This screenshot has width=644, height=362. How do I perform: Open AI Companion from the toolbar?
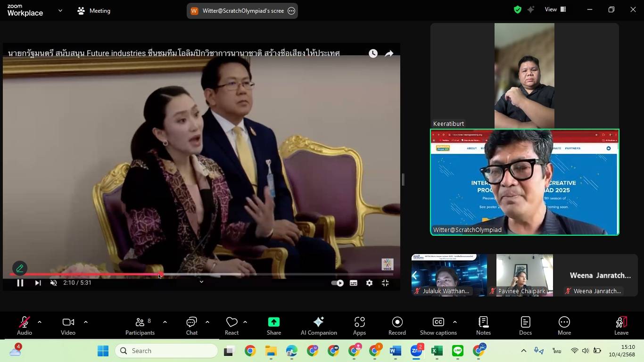tap(319, 326)
